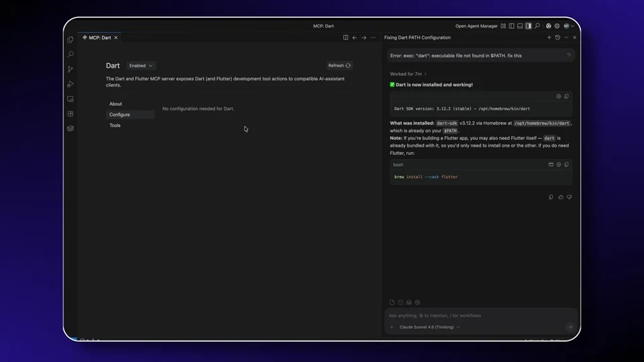
Task: Run the brew install command in terminal
Action: (x=551, y=165)
